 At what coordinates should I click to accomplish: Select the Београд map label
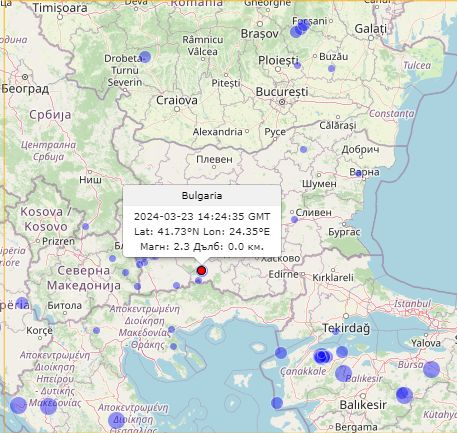coord(25,89)
